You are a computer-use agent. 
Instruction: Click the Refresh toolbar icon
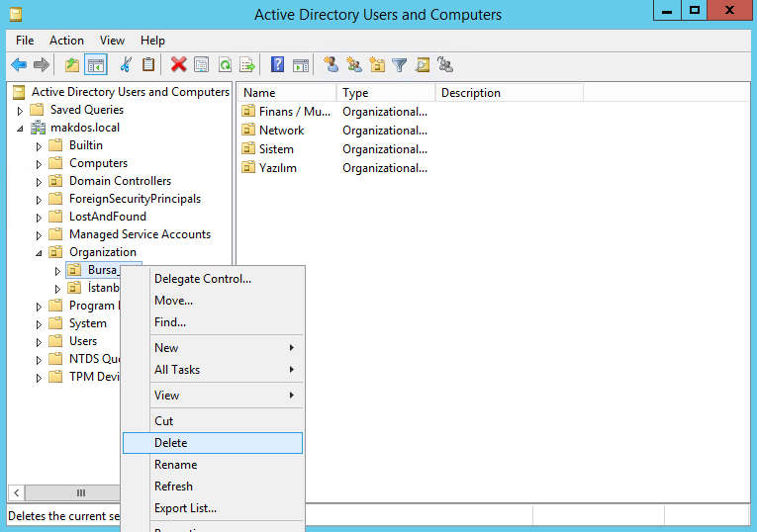coord(225,64)
